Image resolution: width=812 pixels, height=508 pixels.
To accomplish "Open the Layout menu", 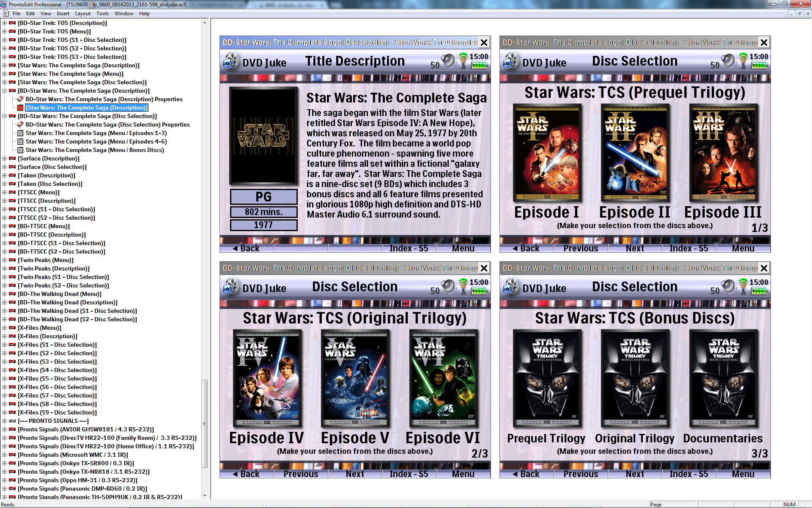I will 83,14.
